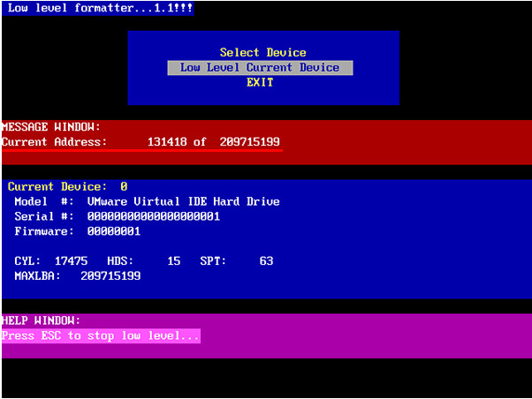Click the SPT value 63
Screen dimensions: 532x399
[266, 261]
